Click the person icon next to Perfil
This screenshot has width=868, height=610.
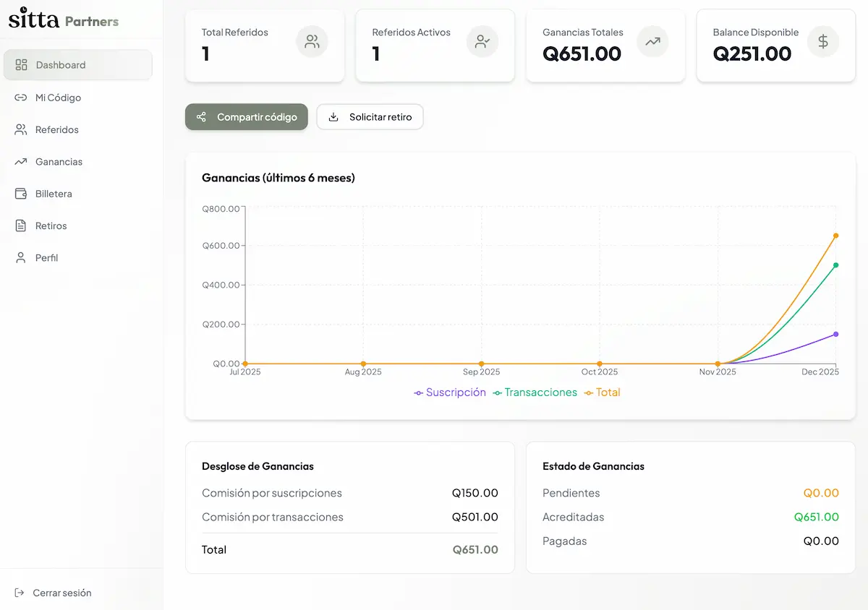coord(21,258)
